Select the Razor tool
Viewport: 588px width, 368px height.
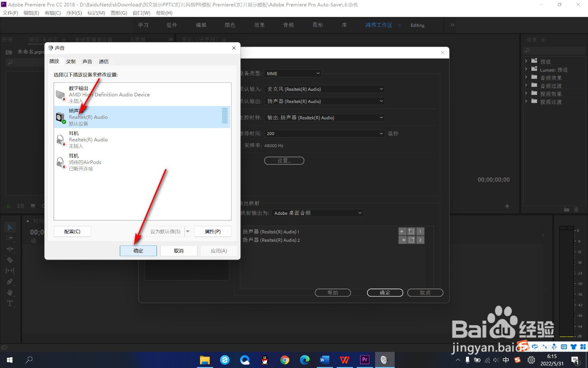pyautogui.click(x=10, y=260)
